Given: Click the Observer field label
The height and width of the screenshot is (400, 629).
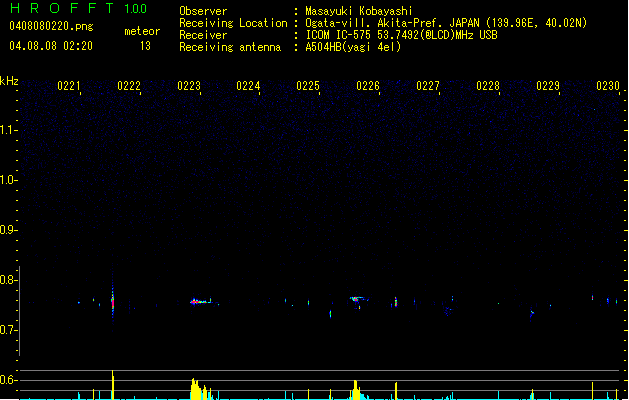Looking at the screenshot, I should tap(203, 11).
